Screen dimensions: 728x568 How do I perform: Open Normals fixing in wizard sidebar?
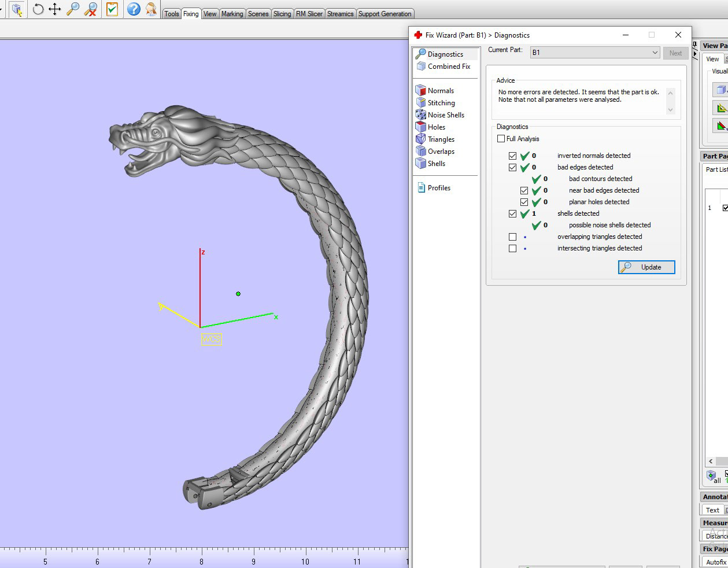pyautogui.click(x=441, y=91)
